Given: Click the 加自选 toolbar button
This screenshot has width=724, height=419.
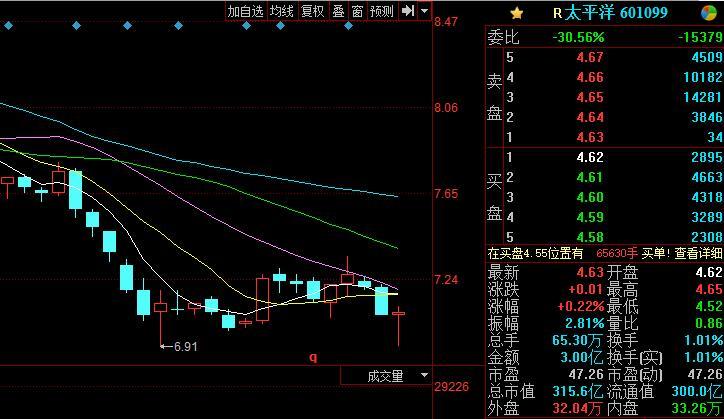Looking at the screenshot, I should tap(246, 11).
